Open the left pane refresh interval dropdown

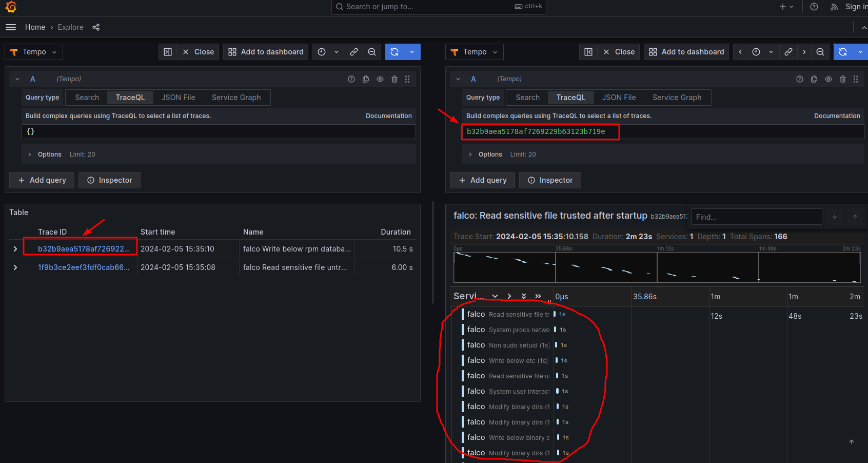412,52
